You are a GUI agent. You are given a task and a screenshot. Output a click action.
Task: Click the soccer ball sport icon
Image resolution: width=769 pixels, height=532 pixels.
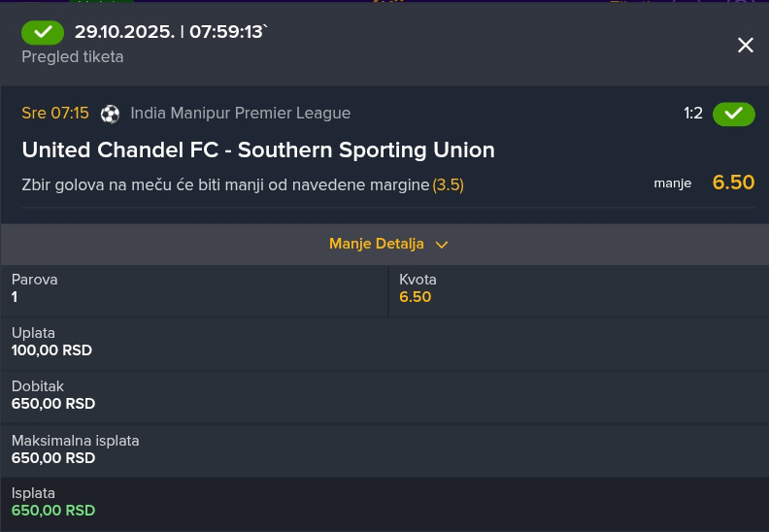[110, 114]
